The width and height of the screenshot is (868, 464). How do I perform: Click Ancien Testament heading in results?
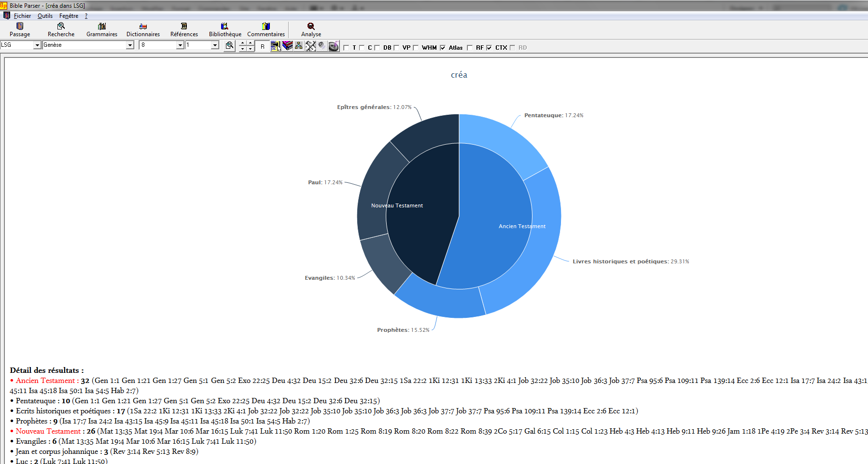click(45, 381)
